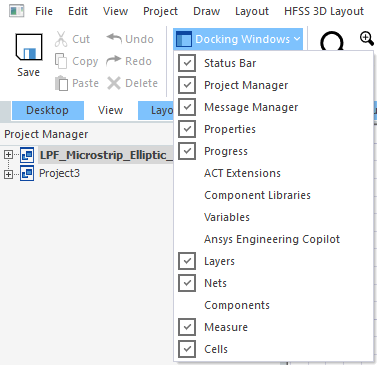The image size is (377, 365).
Task: Select the Project3 tree row
Action: [59, 173]
